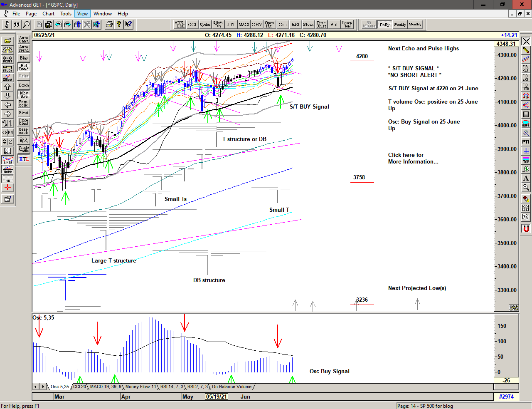Viewport: 532px width, 409px height.
Task: Pick the eraser tool in right toolbar
Action: click(526, 198)
